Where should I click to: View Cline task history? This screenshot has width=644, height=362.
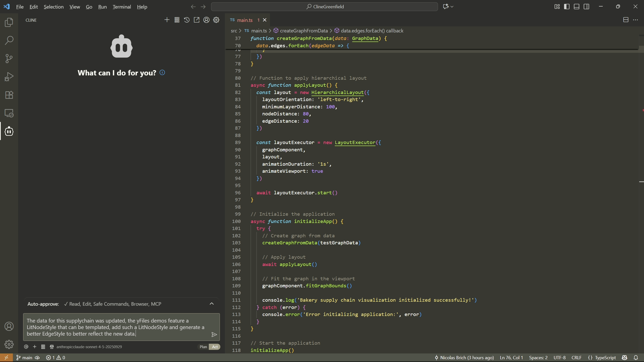[187, 20]
